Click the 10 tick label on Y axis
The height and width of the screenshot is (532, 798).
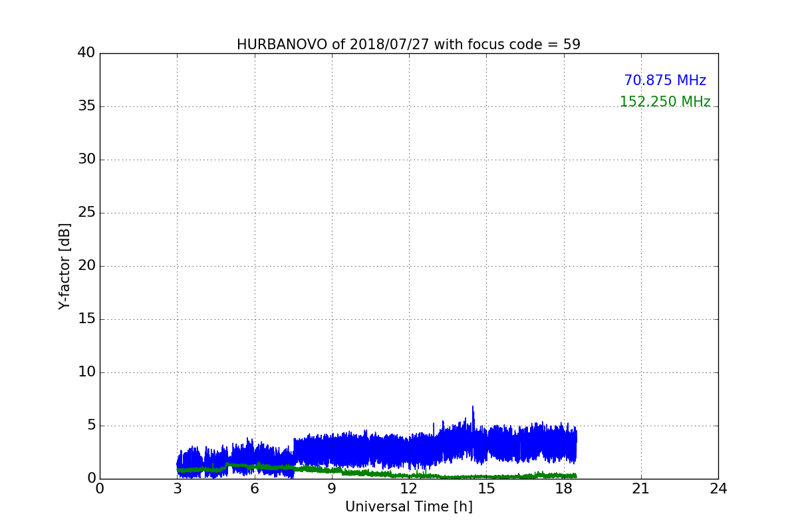pos(86,372)
